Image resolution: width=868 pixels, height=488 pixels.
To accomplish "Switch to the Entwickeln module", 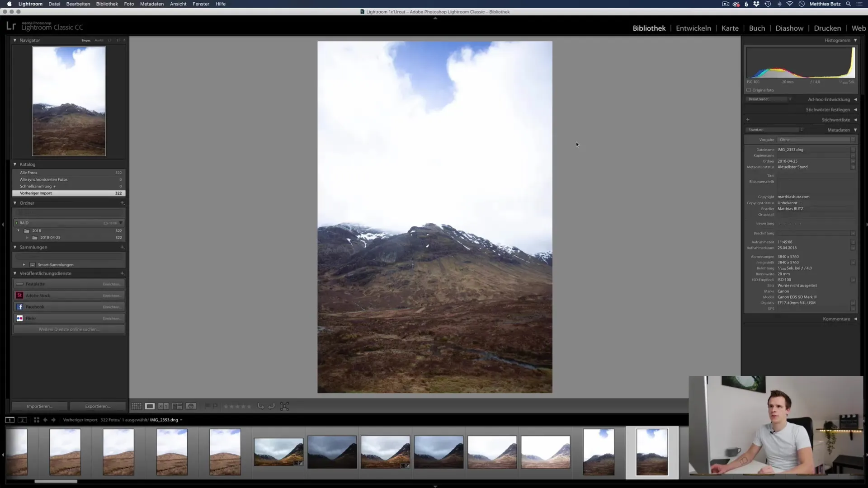I will [x=693, y=28].
